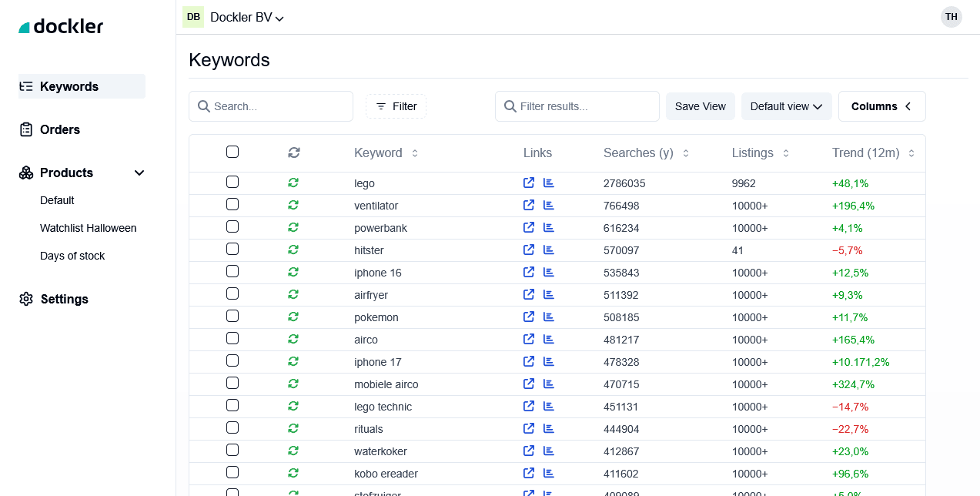Focus the Filter results field
The height and width of the screenshot is (496, 980).
point(577,106)
